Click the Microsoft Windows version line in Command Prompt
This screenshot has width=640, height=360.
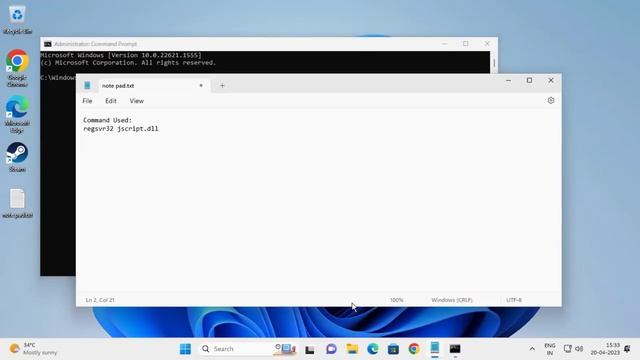point(121,55)
